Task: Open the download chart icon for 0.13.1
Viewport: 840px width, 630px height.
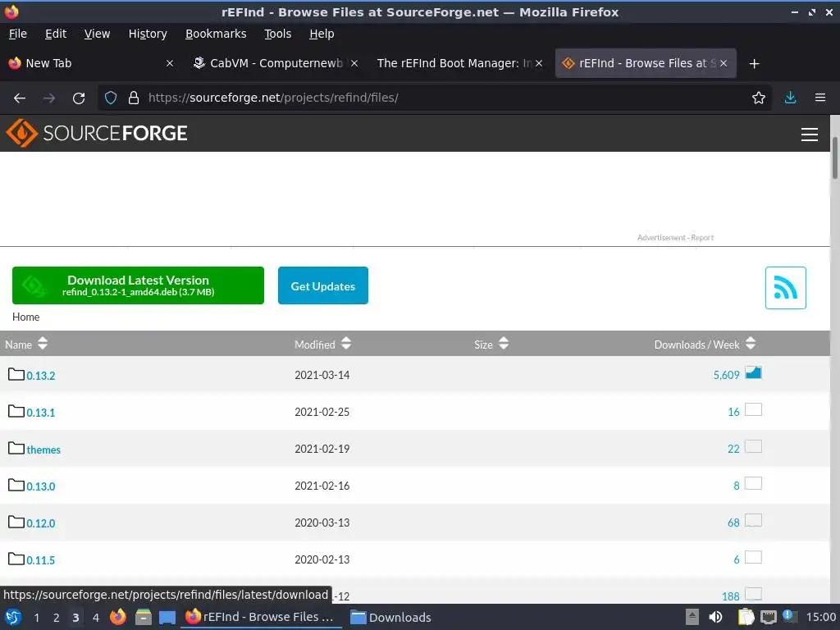Action: 753,409
